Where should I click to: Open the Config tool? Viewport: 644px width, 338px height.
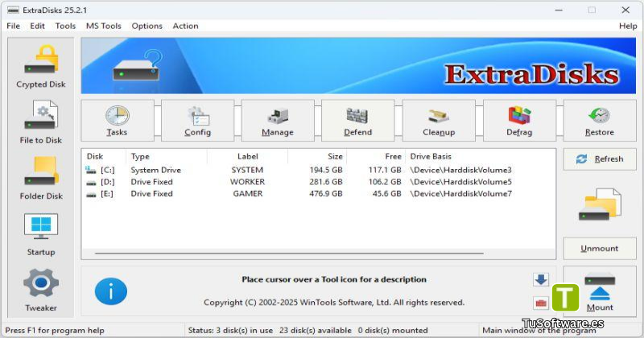(x=198, y=121)
